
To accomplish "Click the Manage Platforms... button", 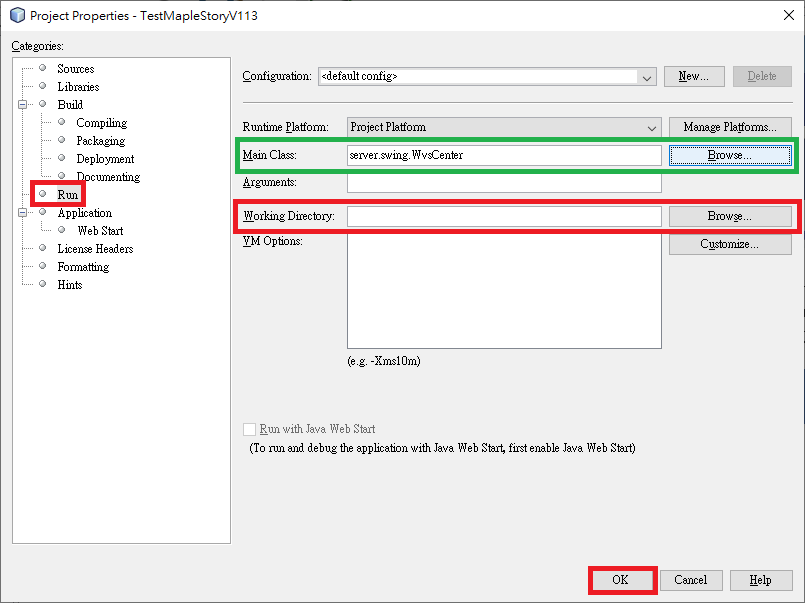I will click(x=730, y=127).
